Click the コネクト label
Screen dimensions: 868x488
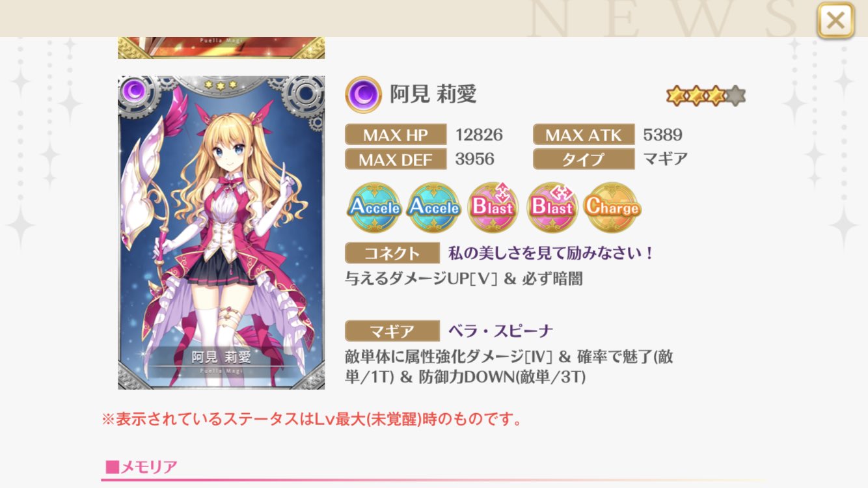[392, 253]
